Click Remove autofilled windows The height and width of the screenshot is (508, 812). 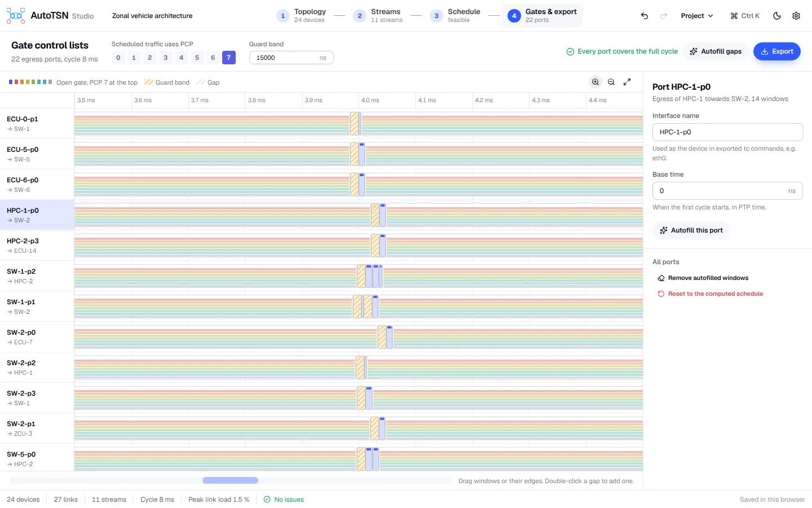pyautogui.click(x=703, y=278)
